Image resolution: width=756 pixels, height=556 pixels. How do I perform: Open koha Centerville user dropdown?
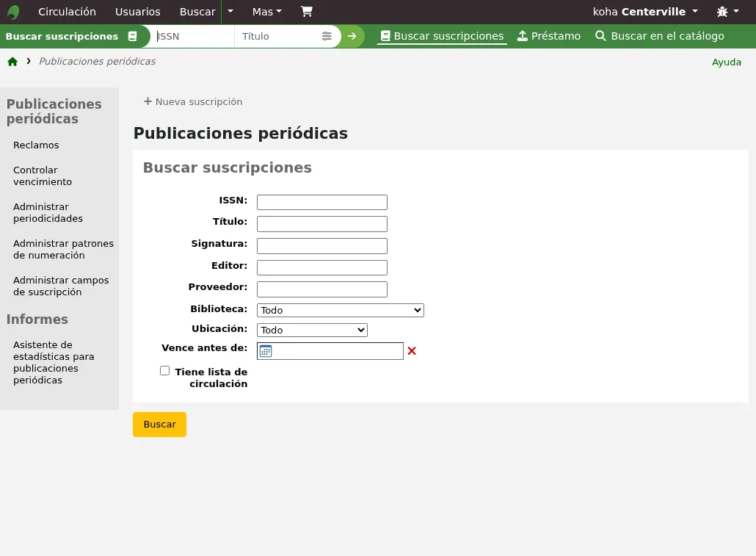coord(646,12)
